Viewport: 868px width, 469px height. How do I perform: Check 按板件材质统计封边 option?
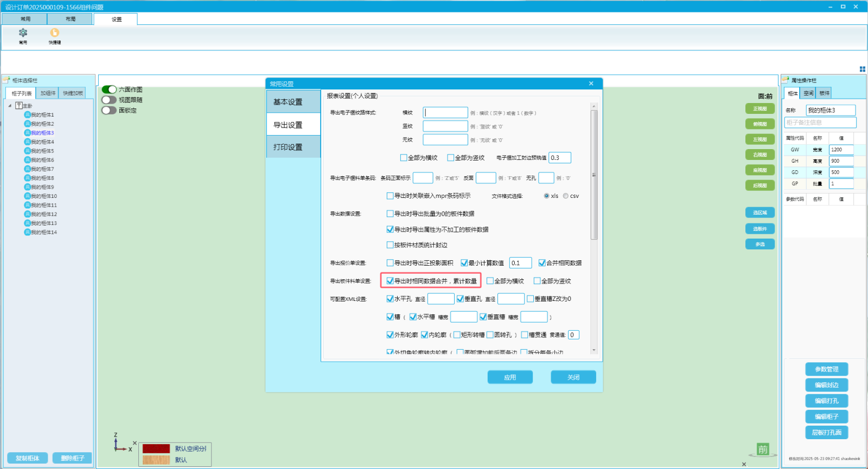(390, 245)
